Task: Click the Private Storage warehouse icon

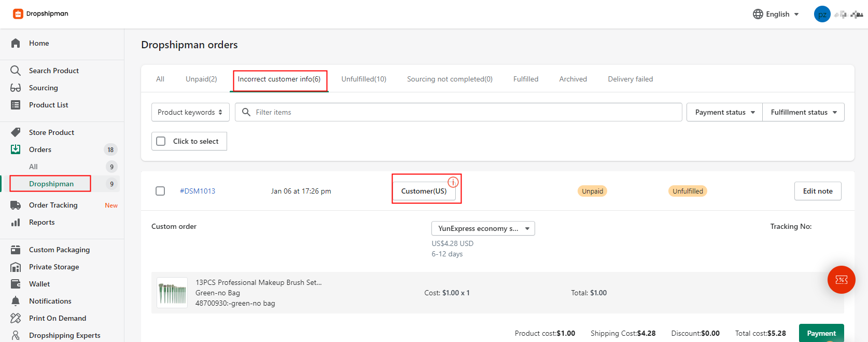Action: pos(16,267)
